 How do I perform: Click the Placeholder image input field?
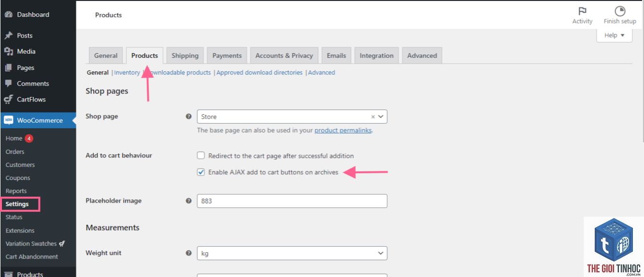click(292, 201)
